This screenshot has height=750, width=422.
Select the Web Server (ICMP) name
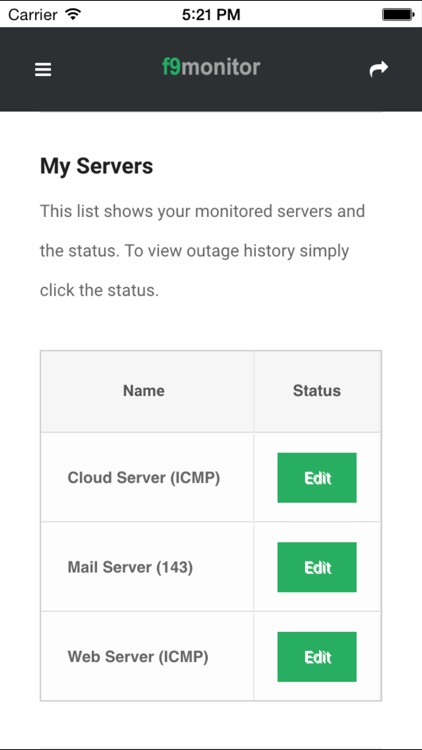(x=138, y=657)
